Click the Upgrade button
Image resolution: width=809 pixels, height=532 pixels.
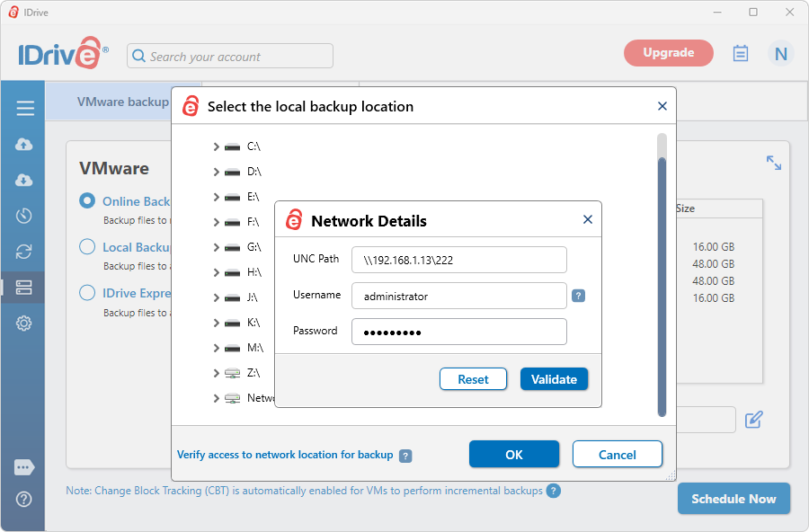pyautogui.click(x=669, y=53)
